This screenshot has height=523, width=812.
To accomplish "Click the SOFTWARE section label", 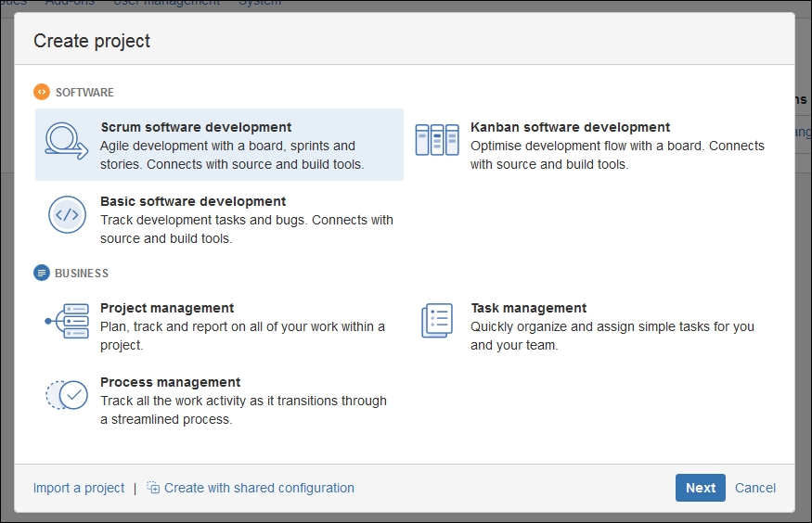I will (84, 93).
